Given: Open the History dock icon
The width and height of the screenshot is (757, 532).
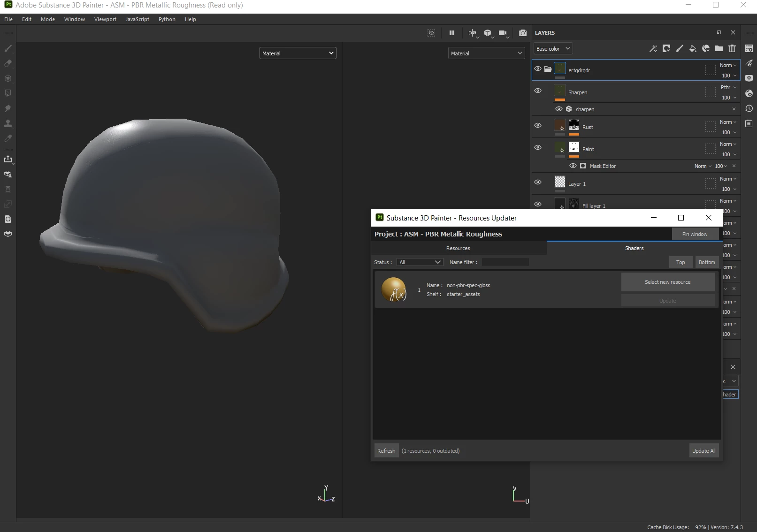Looking at the screenshot, I should pos(749,108).
